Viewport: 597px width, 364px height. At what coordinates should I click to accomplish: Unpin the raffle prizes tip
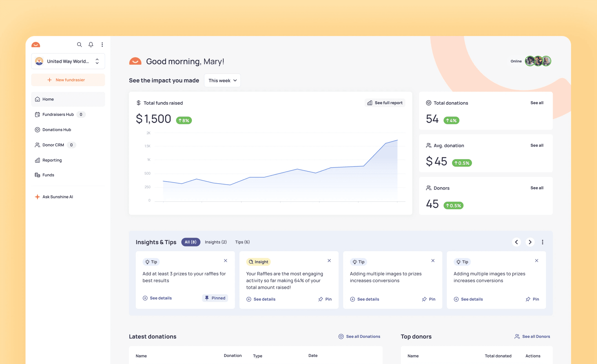coord(215,298)
